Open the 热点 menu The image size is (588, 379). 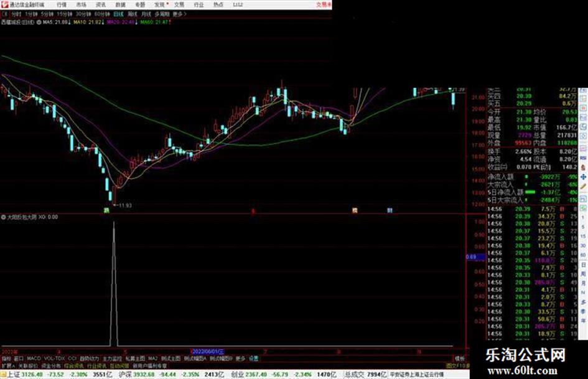[218, 4]
